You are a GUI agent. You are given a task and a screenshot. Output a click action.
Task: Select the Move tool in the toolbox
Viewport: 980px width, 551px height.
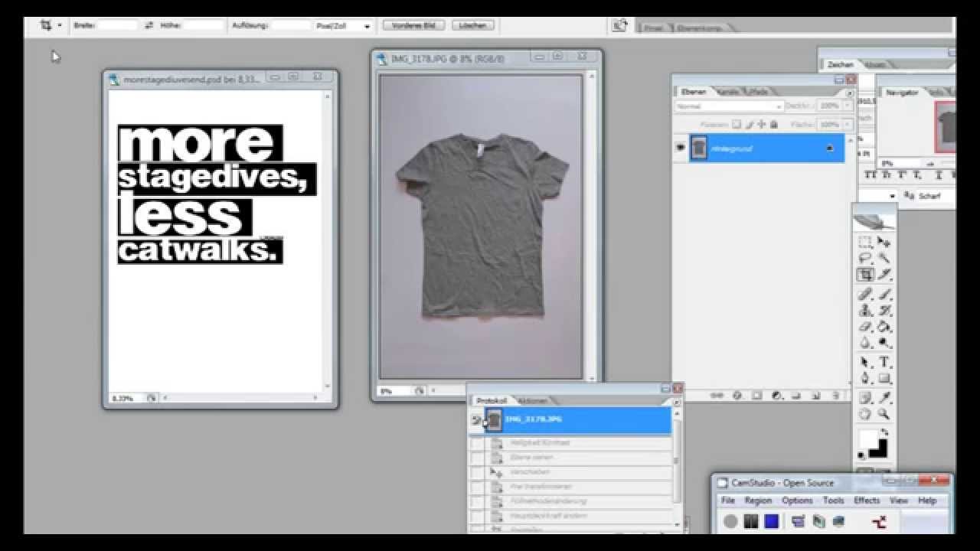(884, 242)
